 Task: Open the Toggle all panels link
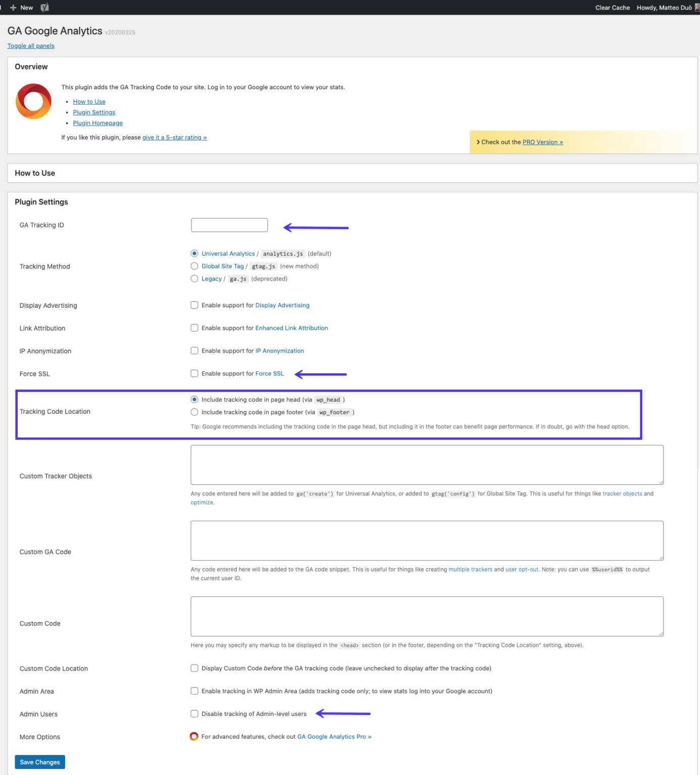tap(31, 46)
